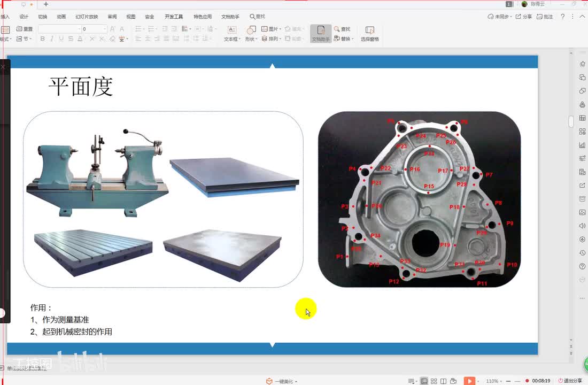Open the sliders/settings icon in right sidebar
Screen dimensions: 588x385
(582, 158)
